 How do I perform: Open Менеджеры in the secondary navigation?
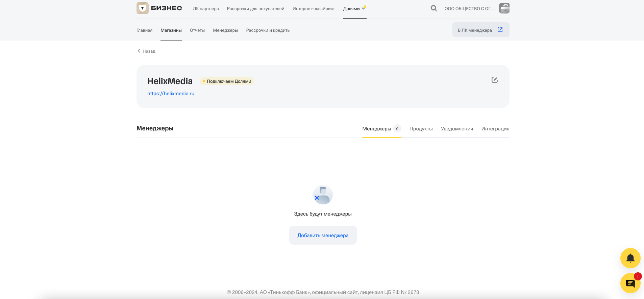point(225,30)
